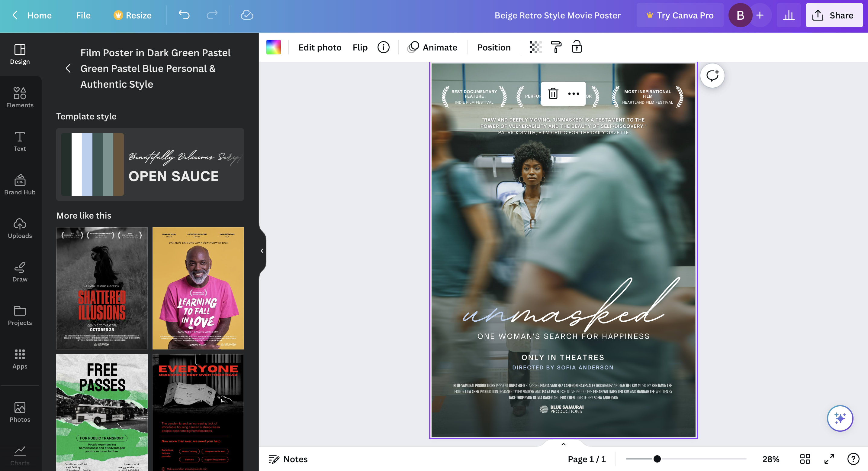868x471 pixels.
Task: Open the Uploads sidebar tab
Action: click(20, 229)
